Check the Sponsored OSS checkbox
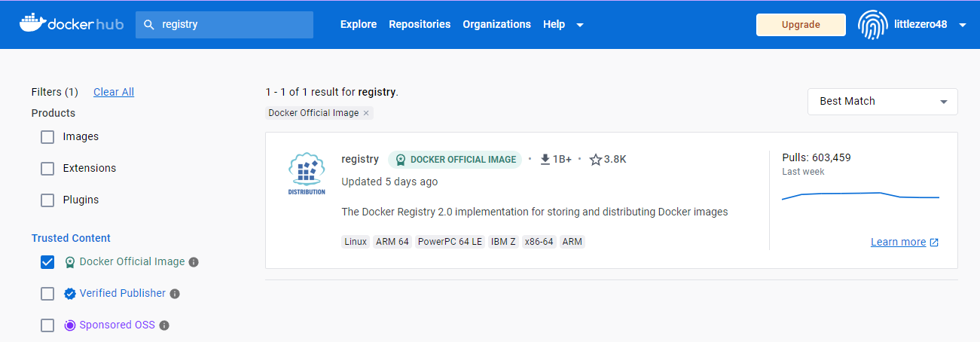 pos(47,325)
